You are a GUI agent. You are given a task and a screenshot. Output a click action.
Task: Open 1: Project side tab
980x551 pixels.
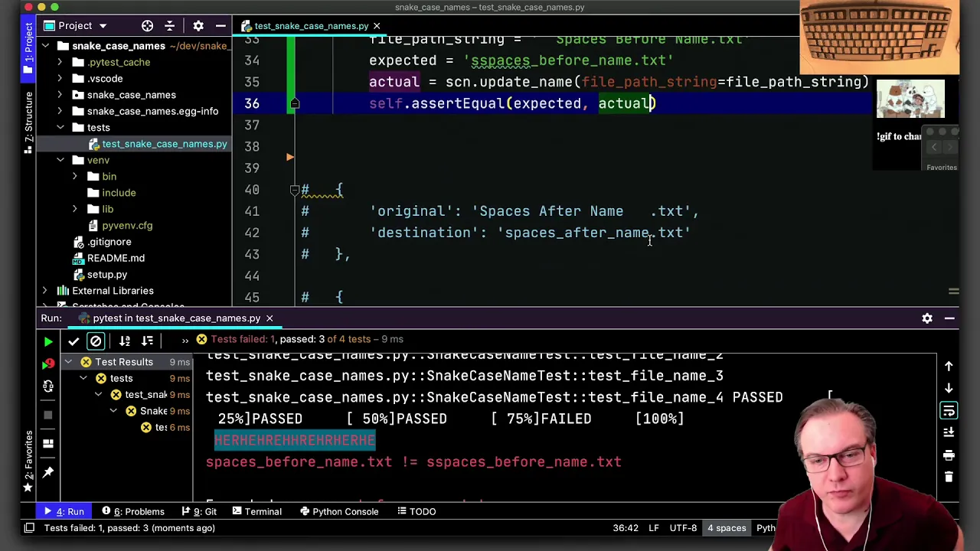coord(28,48)
